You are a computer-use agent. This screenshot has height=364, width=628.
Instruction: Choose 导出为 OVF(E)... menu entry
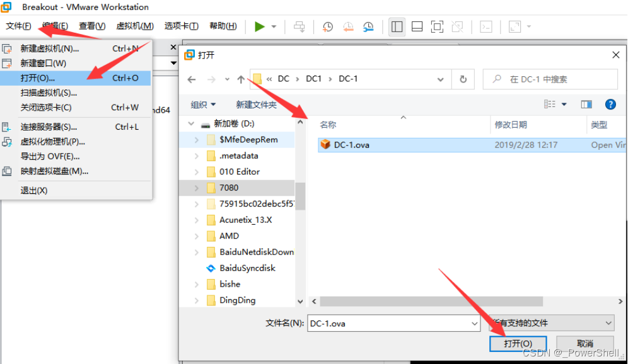click(x=76, y=156)
